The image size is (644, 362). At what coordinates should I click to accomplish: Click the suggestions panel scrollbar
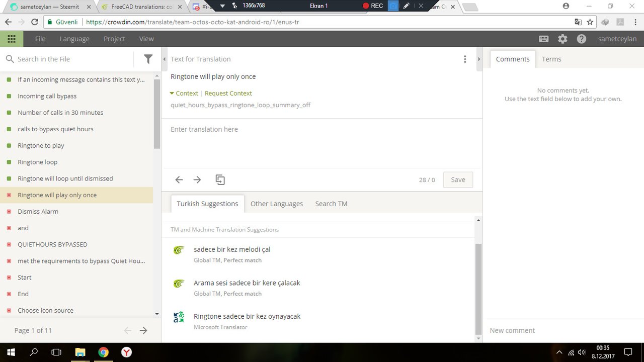[478, 288]
